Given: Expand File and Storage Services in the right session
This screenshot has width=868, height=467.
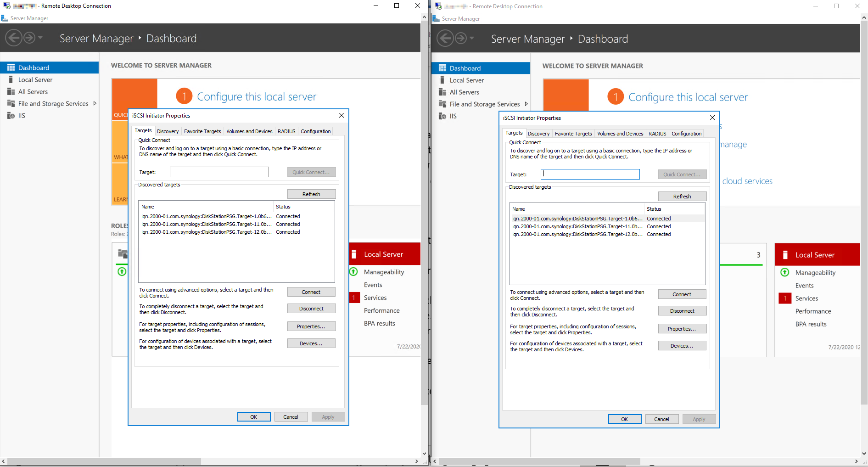Looking at the screenshot, I should point(527,104).
